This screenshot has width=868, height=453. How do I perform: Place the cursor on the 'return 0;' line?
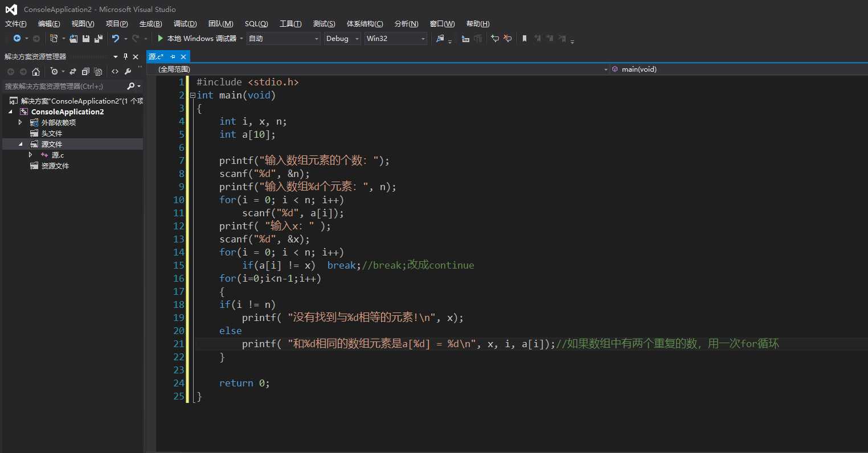(244, 383)
